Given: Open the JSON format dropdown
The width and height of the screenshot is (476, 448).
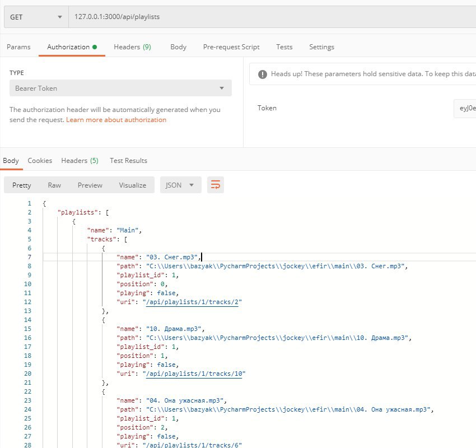Looking at the screenshot, I should click(180, 185).
